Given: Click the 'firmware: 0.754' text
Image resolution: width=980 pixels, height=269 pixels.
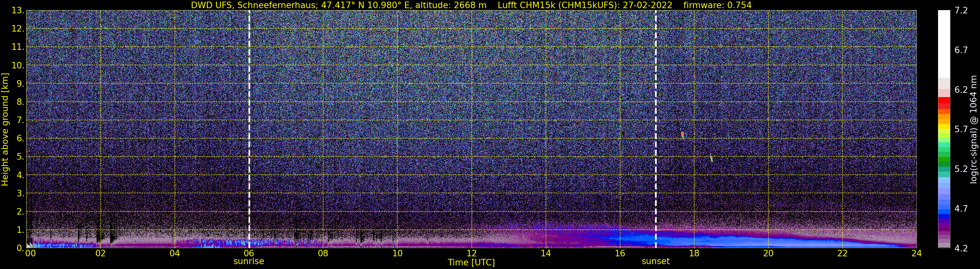Looking at the screenshot, I should 718,5.
